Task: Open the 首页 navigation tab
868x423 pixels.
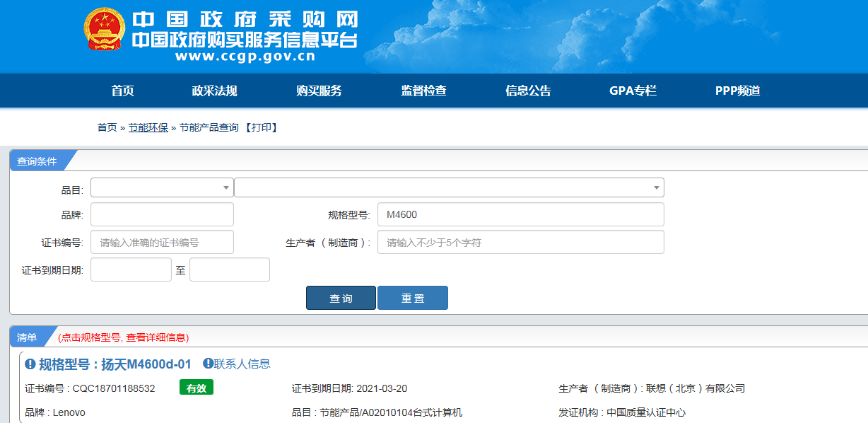Action: click(x=122, y=91)
